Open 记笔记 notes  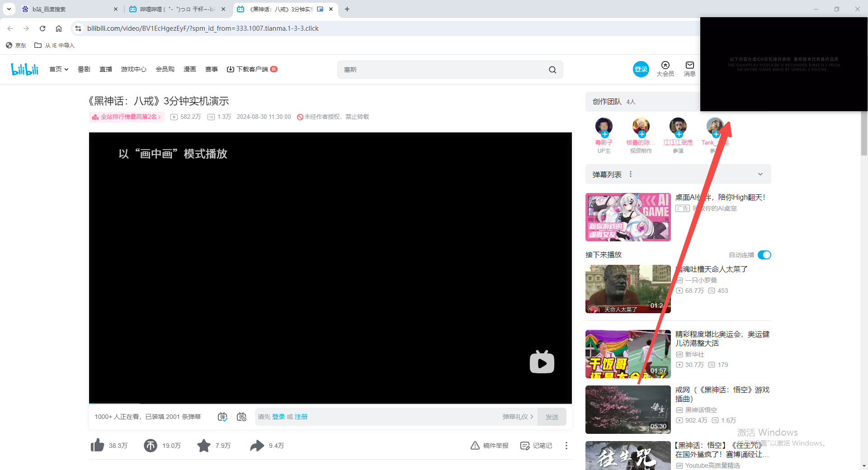[x=536, y=446]
